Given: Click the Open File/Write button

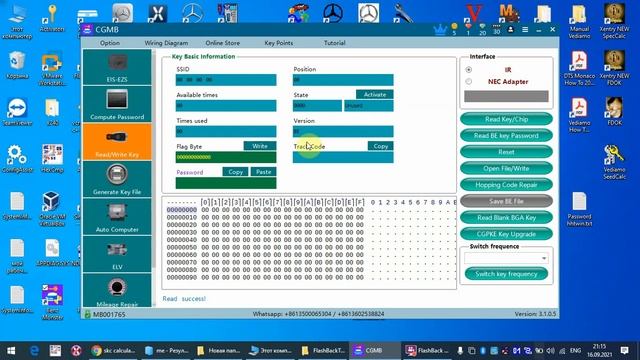Looking at the screenshot, I should coord(506,168).
